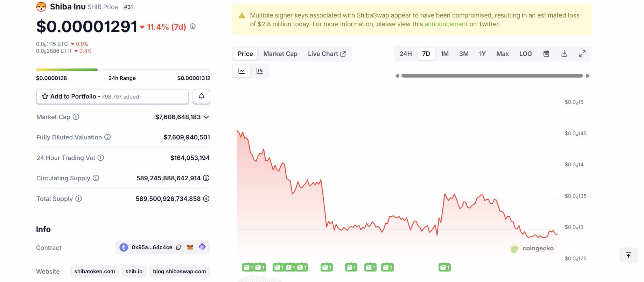Toggle LOG scale on the chart
This screenshot has width=644, height=282.
pyautogui.click(x=525, y=54)
